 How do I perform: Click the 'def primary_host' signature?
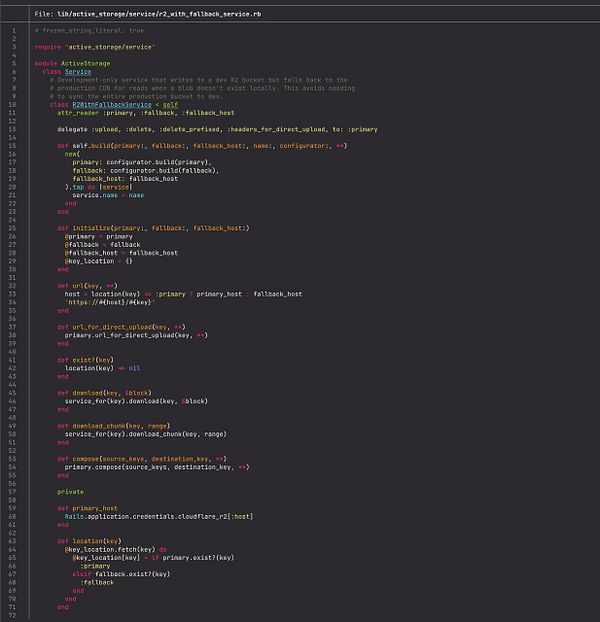coord(87,509)
